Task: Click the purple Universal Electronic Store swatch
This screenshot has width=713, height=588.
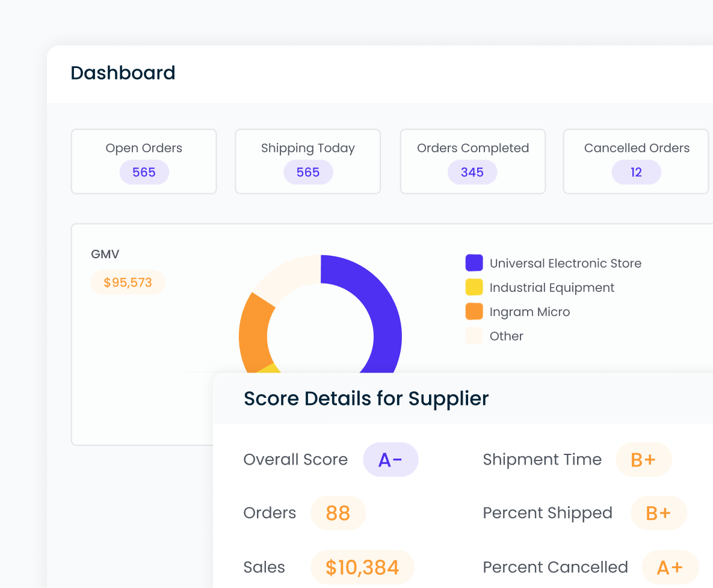Action: 474,263
